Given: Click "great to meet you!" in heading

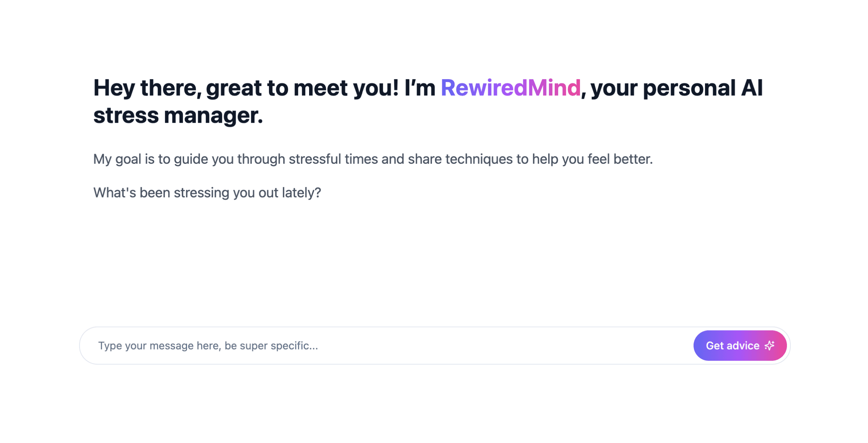Looking at the screenshot, I should pos(302,88).
